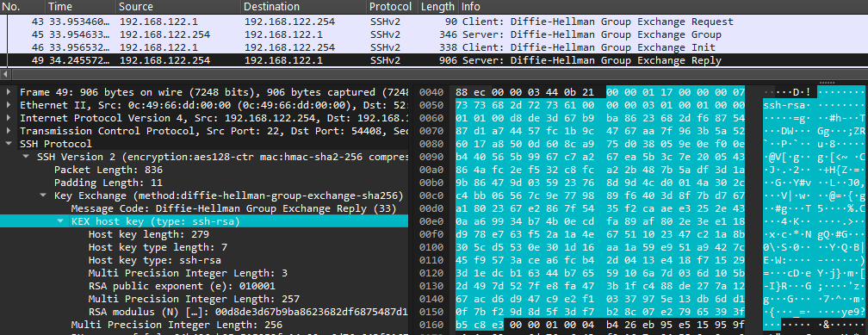Image resolution: width=868 pixels, height=335 pixels.
Task: Click hex offset 0040 row label
Action: click(431, 92)
